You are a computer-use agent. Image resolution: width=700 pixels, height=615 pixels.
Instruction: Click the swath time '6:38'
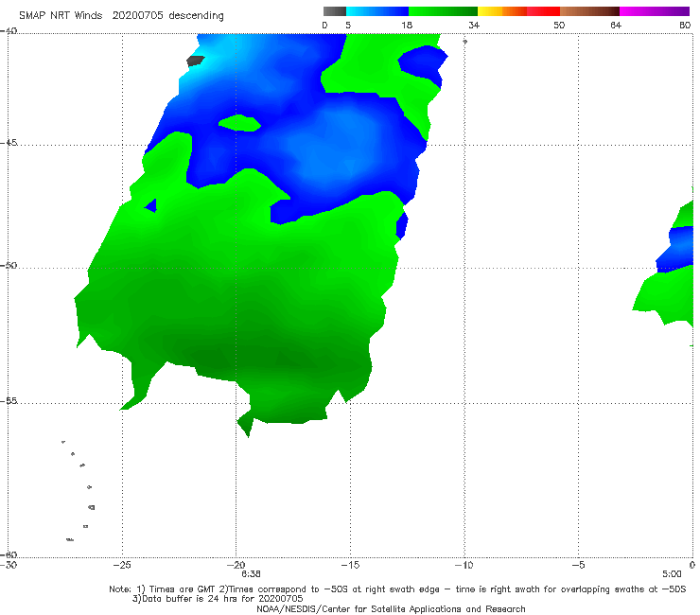point(251,574)
